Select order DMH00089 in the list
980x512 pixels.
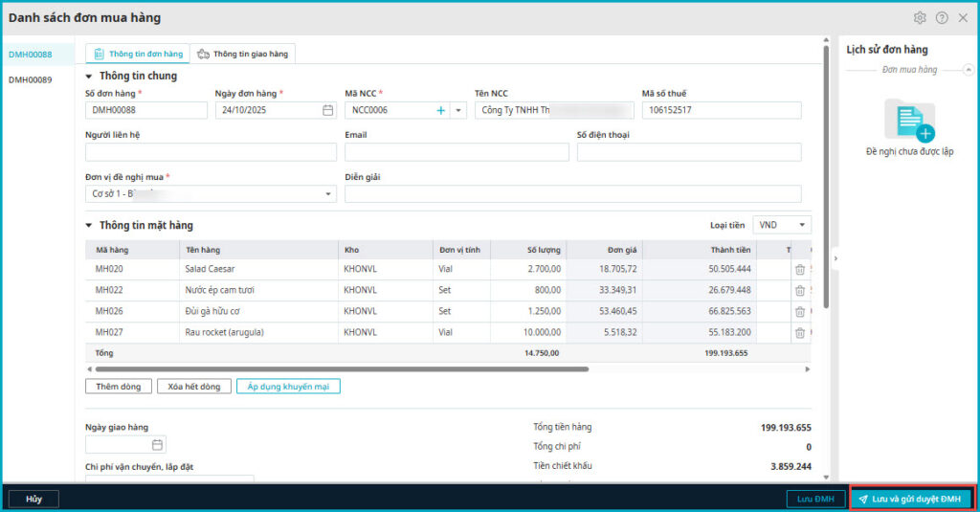pyautogui.click(x=31, y=79)
